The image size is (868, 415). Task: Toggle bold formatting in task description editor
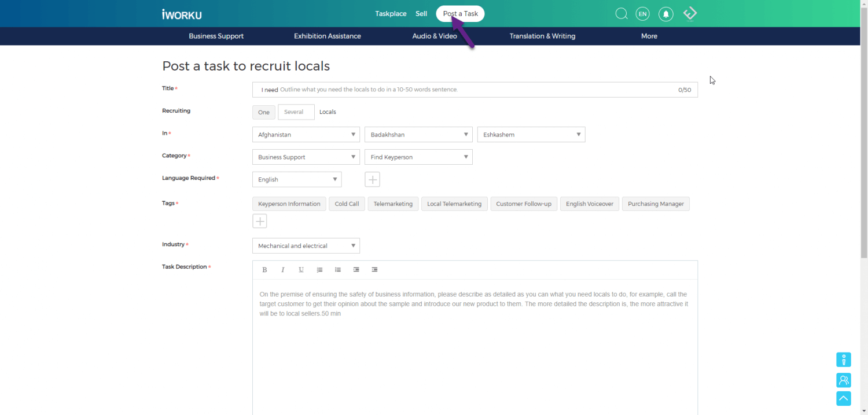[x=264, y=269]
